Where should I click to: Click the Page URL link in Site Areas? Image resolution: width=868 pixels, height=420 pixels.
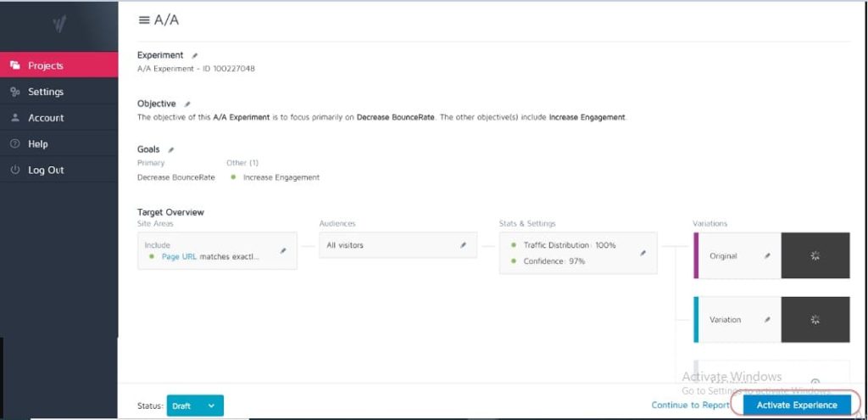179,256
